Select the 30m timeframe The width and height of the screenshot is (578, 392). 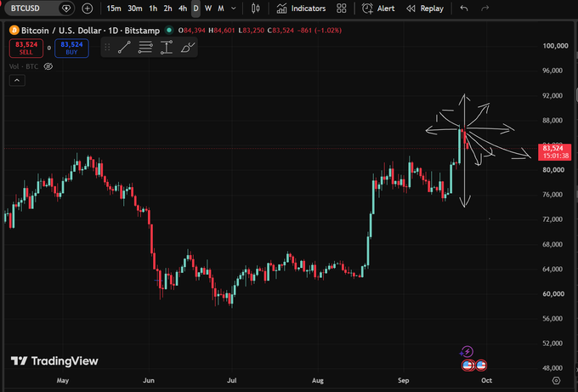pyautogui.click(x=135, y=9)
